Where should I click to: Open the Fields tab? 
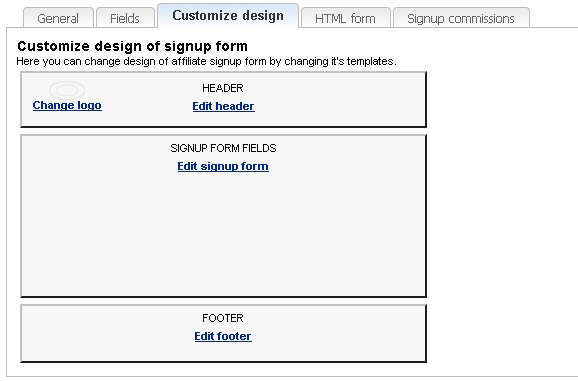pyautogui.click(x=125, y=18)
